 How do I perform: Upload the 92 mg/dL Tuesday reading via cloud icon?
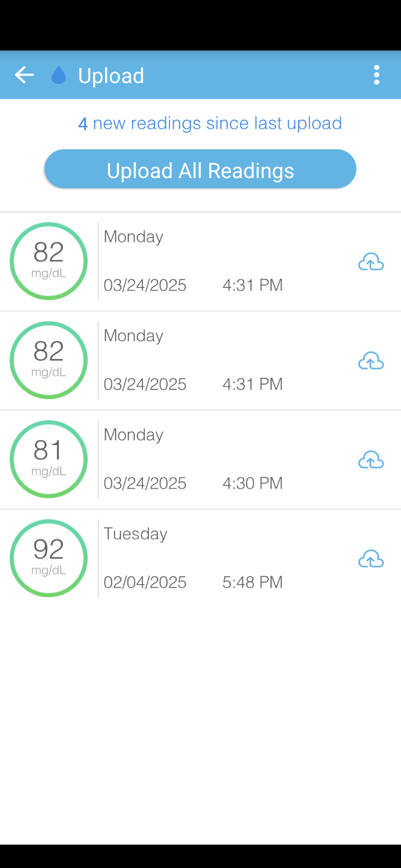click(371, 559)
